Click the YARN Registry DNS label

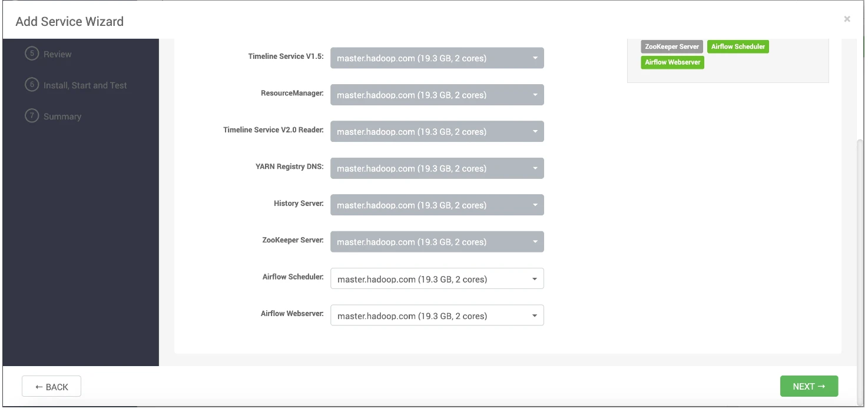coord(290,167)
